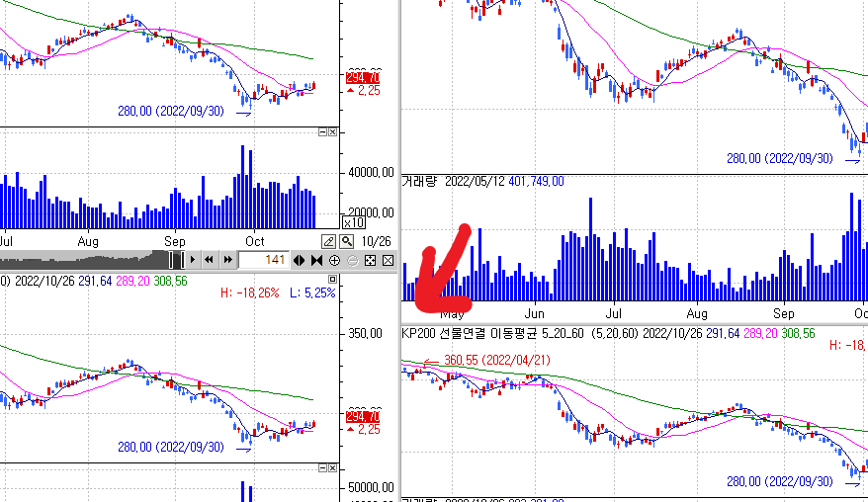Click the crossed-box icon in chart toolbar

point(388,260)
